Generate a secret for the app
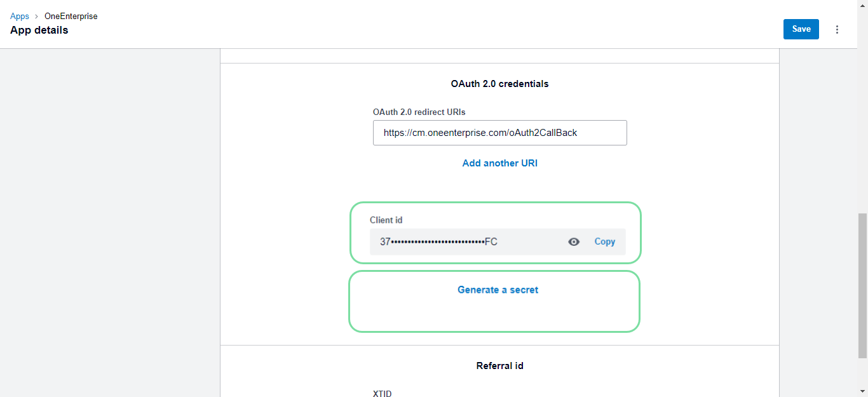This screenshot has width=868, height=397. pos(498,290)
